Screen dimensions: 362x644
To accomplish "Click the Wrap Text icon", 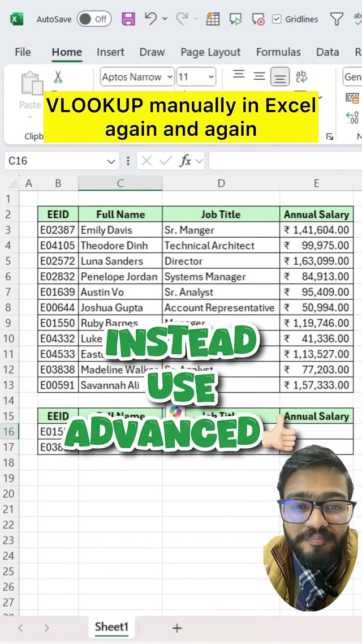I will pyautogui.click(x=301, y=76).
